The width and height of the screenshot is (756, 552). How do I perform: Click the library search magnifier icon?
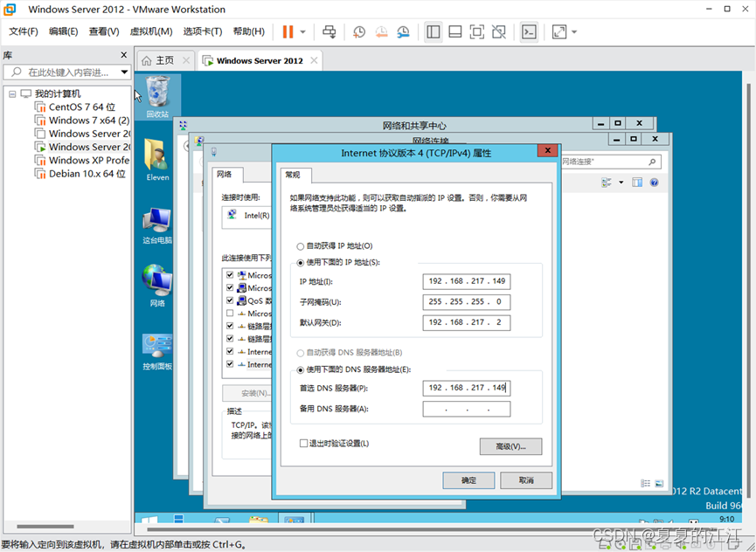tap(17, 72)
